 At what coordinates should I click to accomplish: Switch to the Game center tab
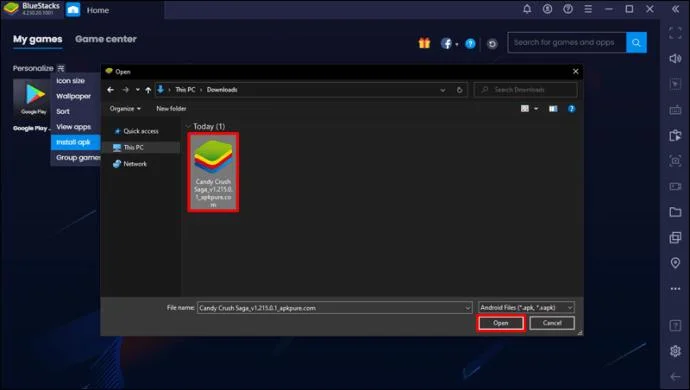click(x=106, y=39)
